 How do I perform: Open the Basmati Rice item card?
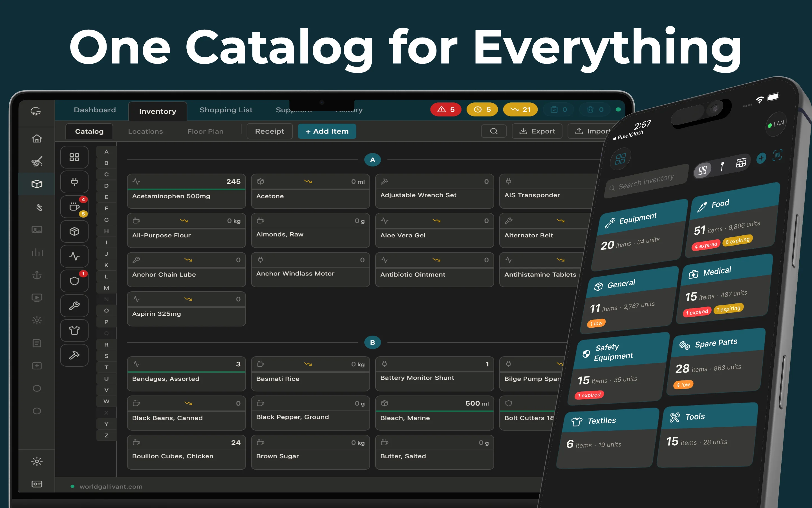point(310,374)
